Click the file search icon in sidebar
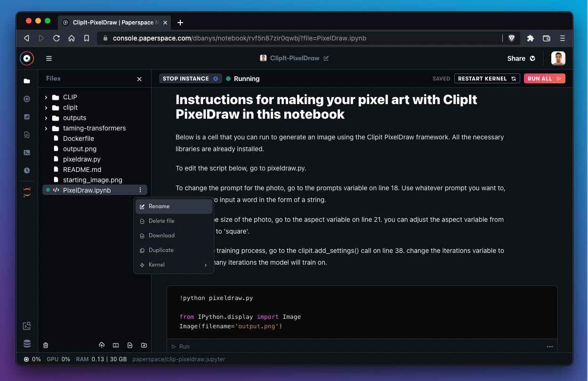Screen dimensions: 588x381 [x=27, y=135]
